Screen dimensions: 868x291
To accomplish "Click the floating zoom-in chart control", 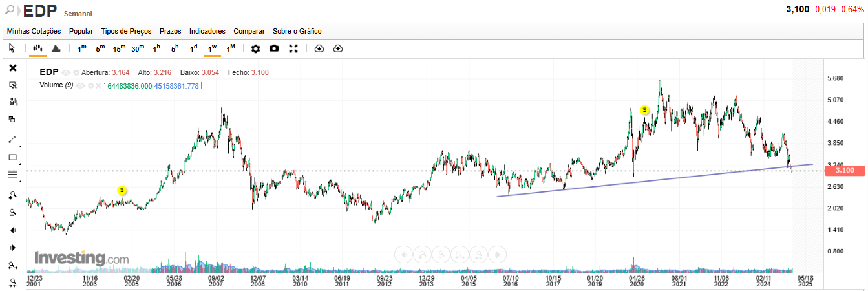I will (x=421, y=254).
